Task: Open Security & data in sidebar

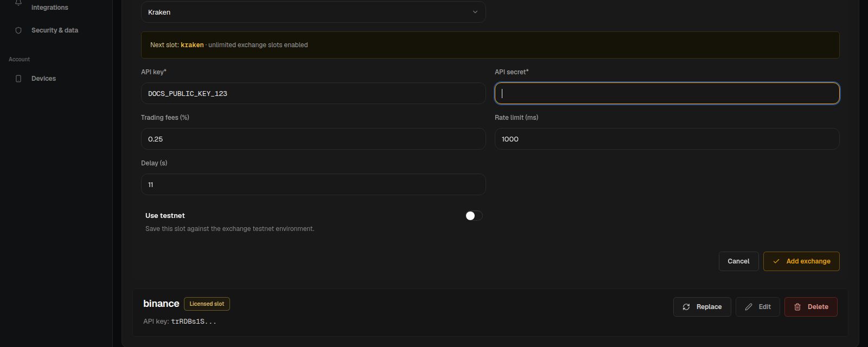Action: (x=55, y=30)
